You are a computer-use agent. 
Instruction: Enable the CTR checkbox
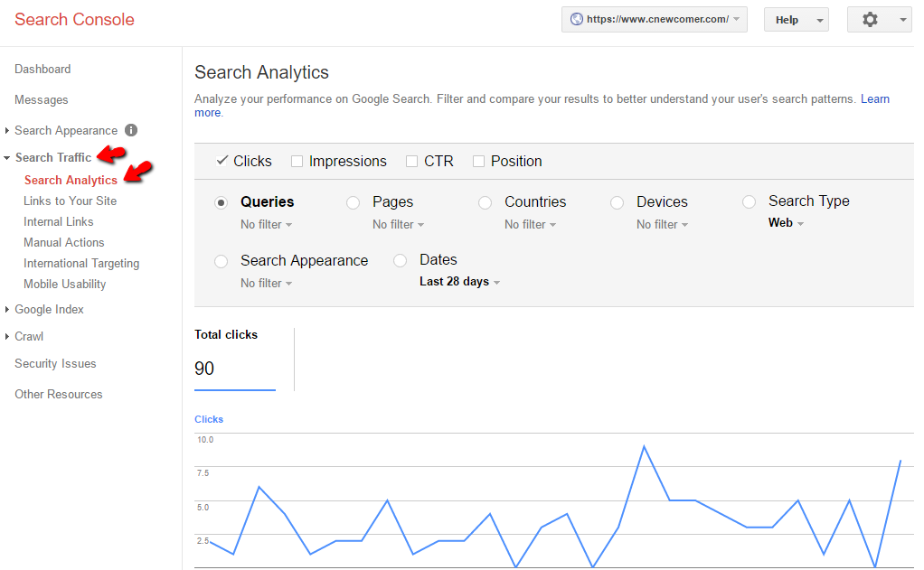tap(412, 161)
